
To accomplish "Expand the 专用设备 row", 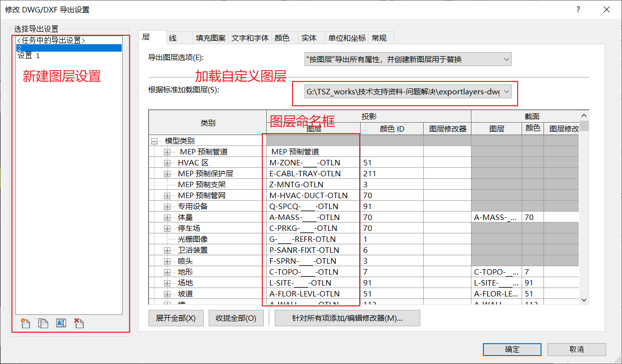I will point(167,207).
